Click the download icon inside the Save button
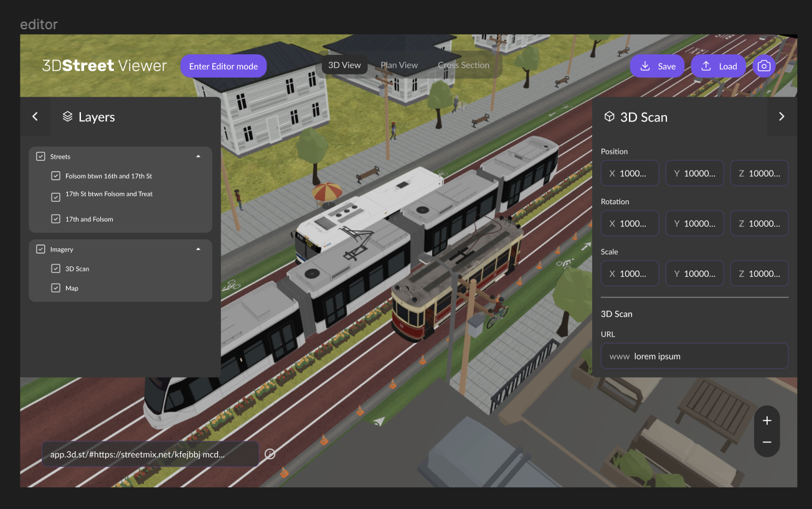 click(x=643, y=66)
